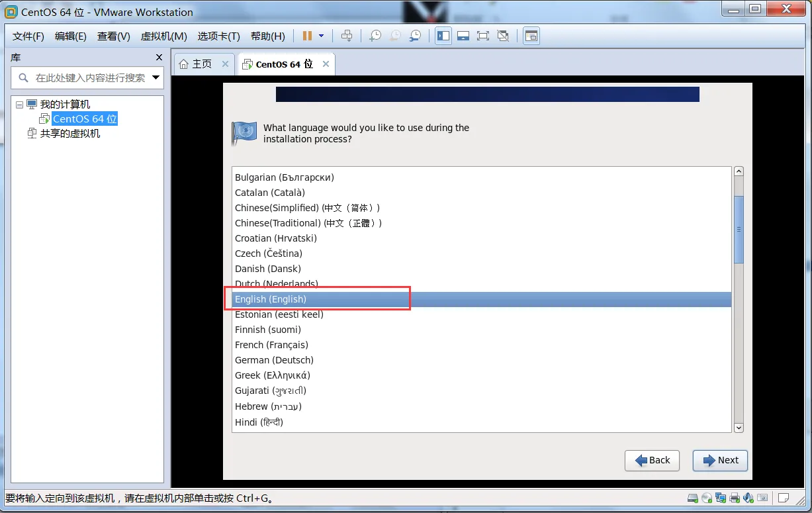
Task: Open the 查看(V) menu
Action: tap(114, 36)
